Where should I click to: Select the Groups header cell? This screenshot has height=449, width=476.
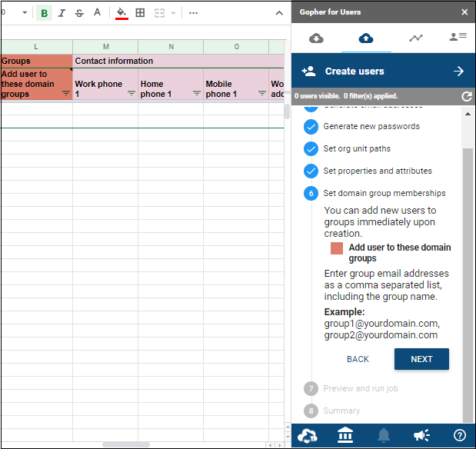[36, 61]
